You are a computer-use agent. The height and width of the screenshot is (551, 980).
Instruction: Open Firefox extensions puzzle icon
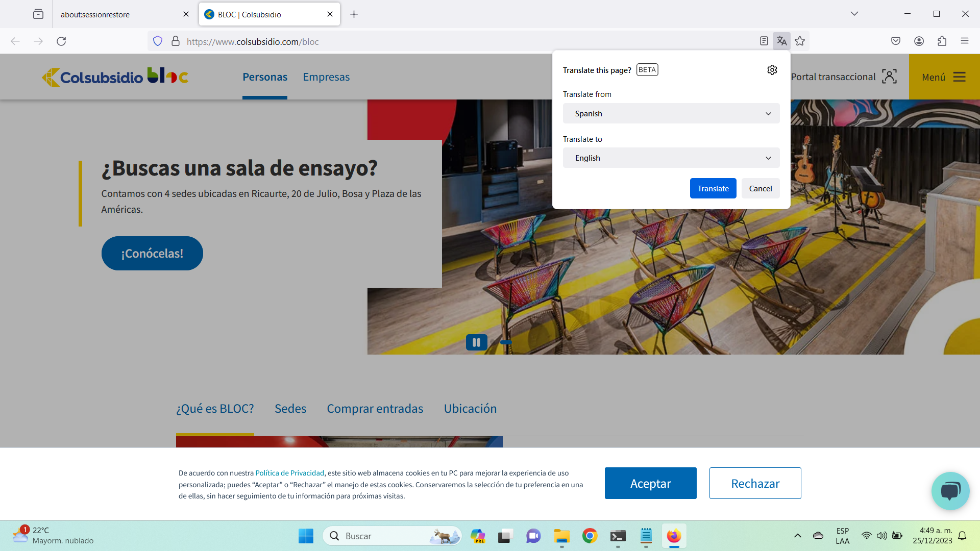942,41
